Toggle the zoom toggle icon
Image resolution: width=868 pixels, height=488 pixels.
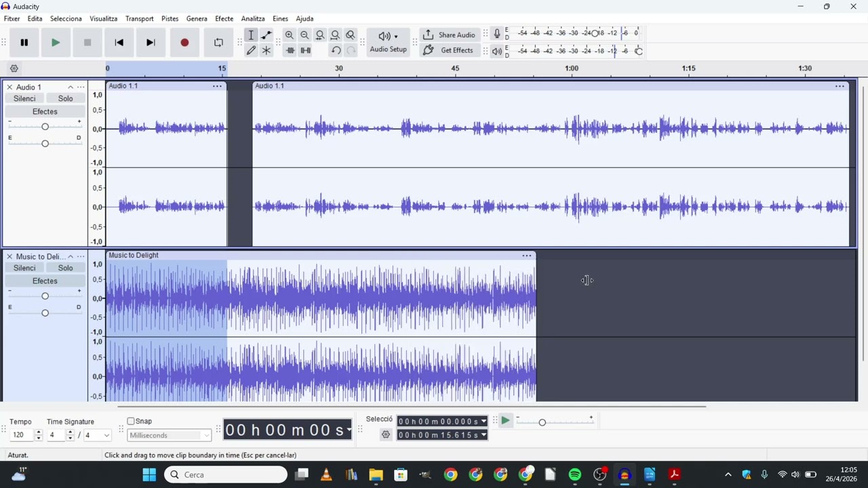coord(351,35)
